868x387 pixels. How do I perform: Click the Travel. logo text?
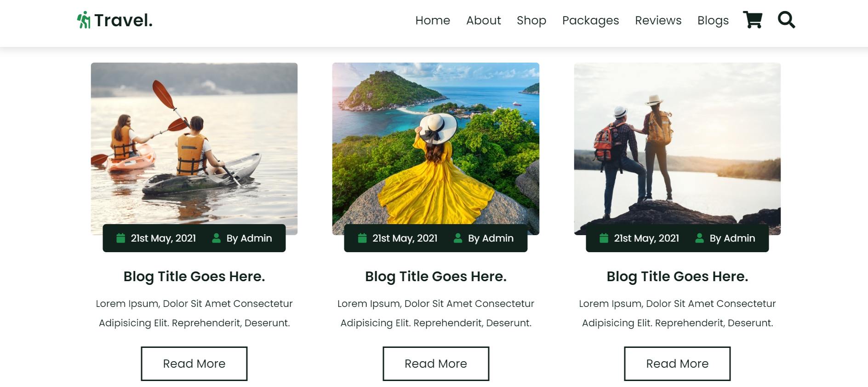(x=122, y=20)
